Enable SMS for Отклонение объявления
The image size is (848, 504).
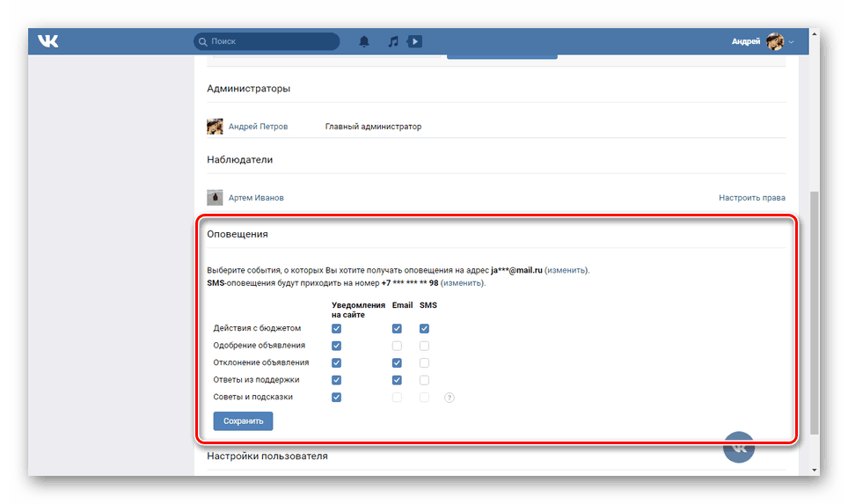[425, 363]
